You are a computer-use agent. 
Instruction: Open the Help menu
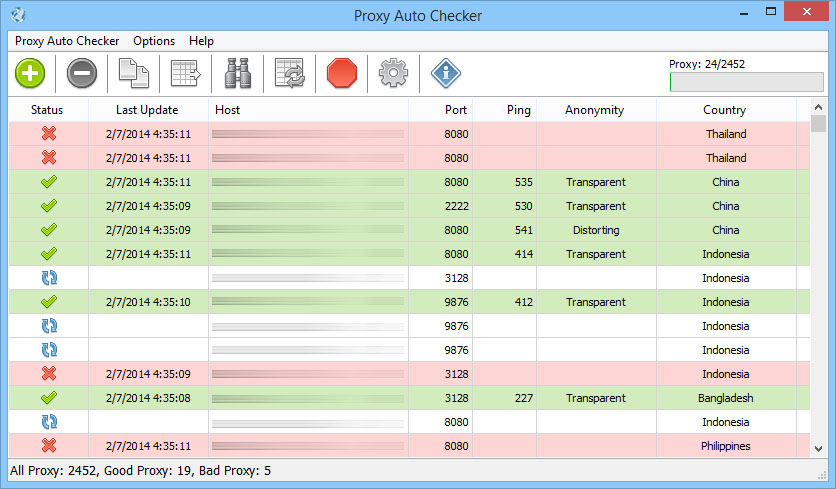201,41
